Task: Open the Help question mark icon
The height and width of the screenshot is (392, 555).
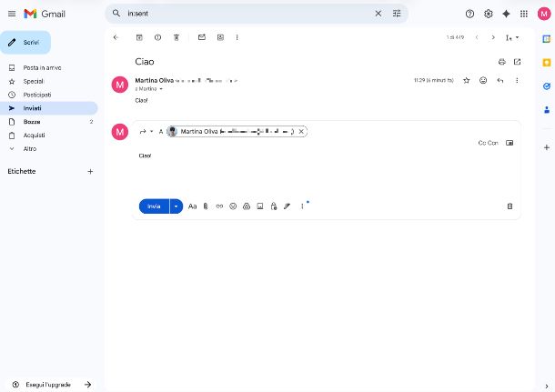Action: [469, 14]
